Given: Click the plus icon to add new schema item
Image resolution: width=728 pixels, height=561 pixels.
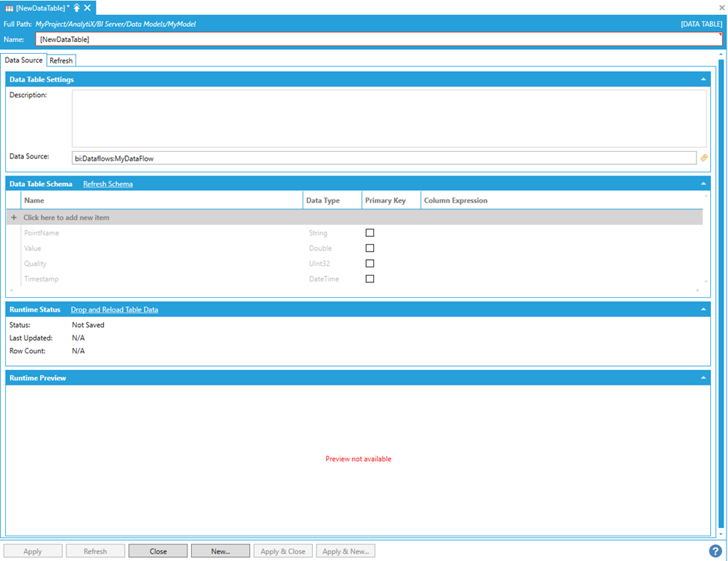Looking at the screenshot, I should [x=13, y=217].
